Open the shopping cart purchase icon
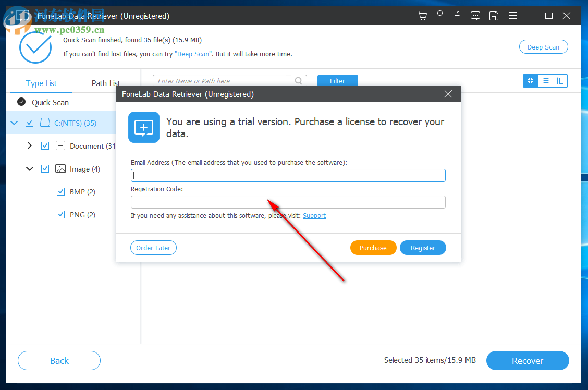 coord(422,16)
